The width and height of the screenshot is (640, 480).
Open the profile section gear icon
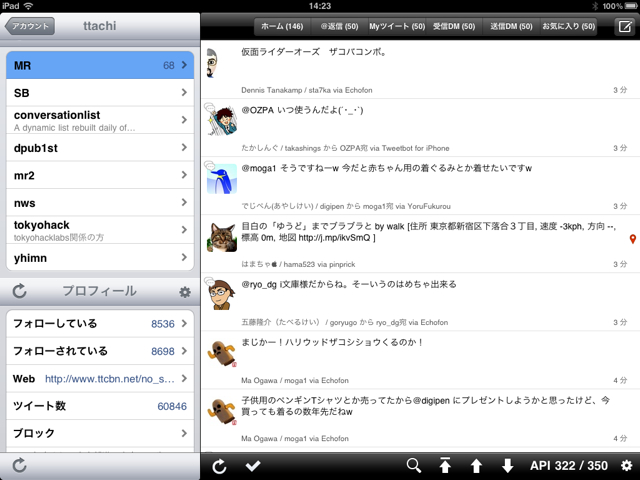184,292
